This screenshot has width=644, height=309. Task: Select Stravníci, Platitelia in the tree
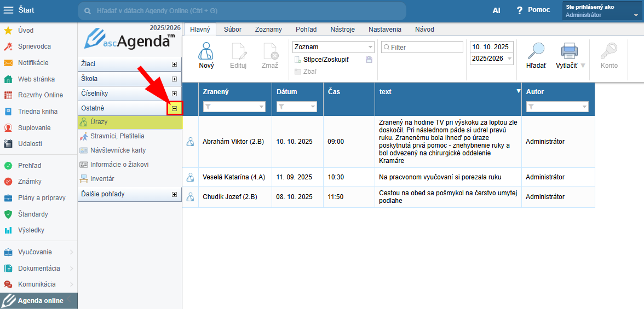click(x=117, y=136)
